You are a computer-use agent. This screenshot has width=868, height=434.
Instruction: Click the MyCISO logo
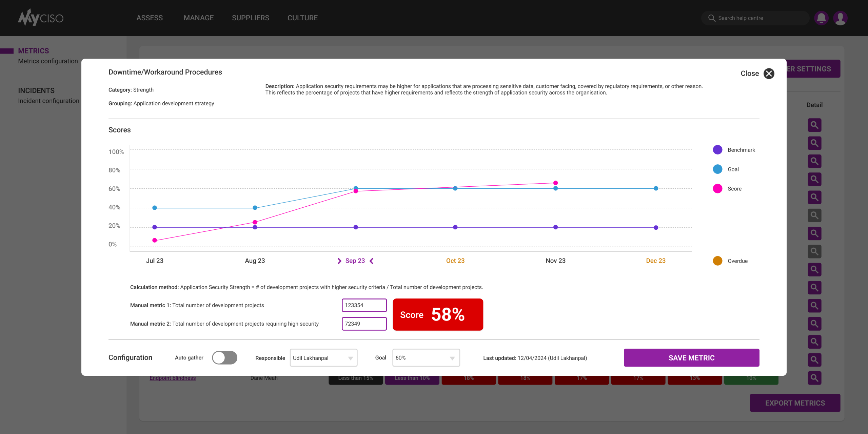(x=41, y=18)
